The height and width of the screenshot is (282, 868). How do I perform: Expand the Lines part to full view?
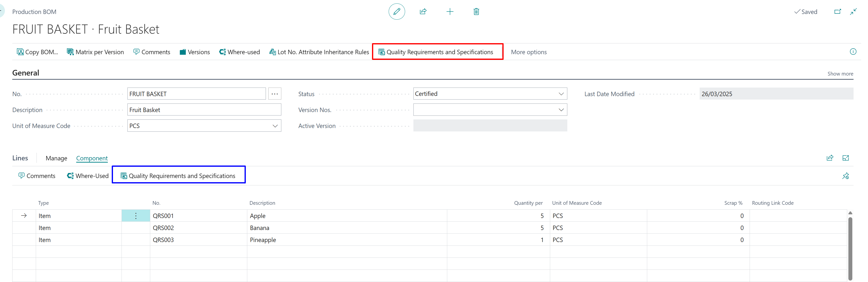[x=845, y=158]
